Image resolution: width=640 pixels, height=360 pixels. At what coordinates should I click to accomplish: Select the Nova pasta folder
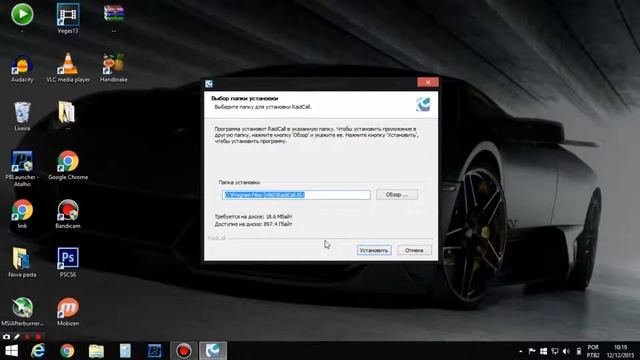(22, 262)
